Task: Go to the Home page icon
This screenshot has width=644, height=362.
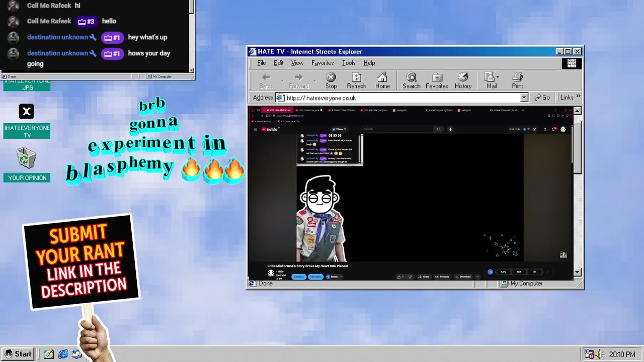Action: (382, 80)
